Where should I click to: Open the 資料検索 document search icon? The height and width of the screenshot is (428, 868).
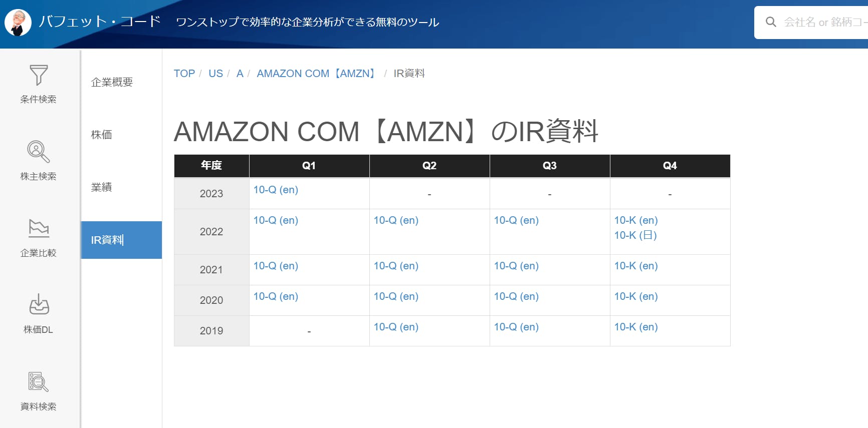click(x=39, y=382)
